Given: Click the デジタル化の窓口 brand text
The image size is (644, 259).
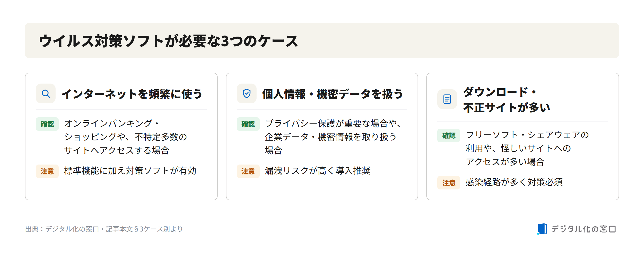Looking at the screenshot, I should click(583, 229).
